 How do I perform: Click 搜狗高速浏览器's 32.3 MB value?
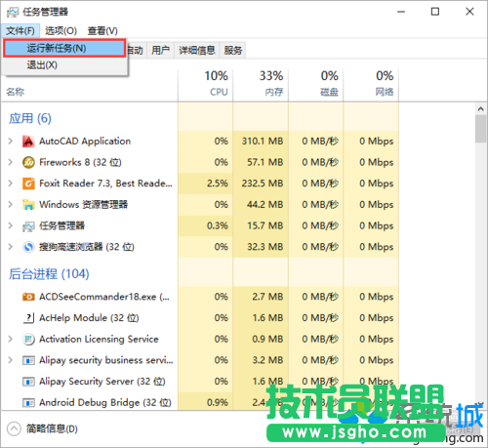265,247
